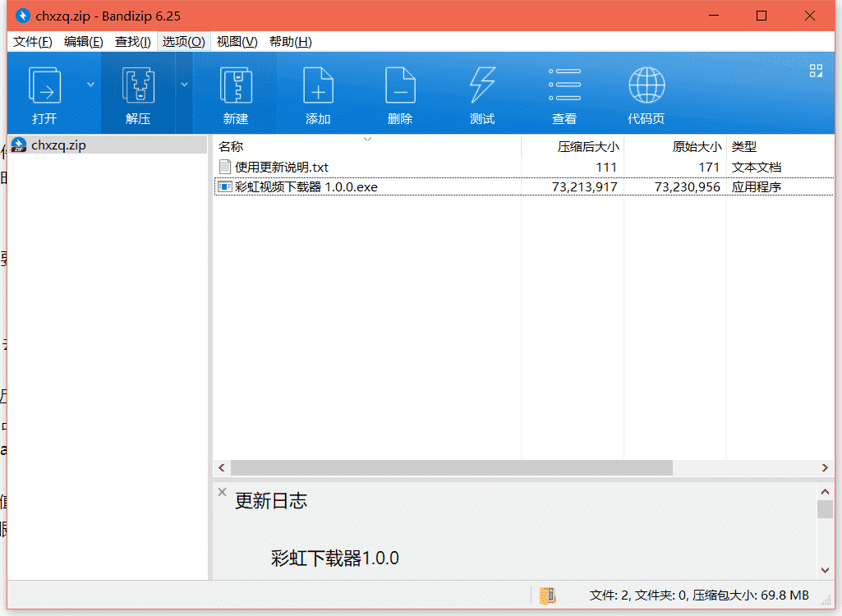Click the status bar file count text

click(698, 595)
